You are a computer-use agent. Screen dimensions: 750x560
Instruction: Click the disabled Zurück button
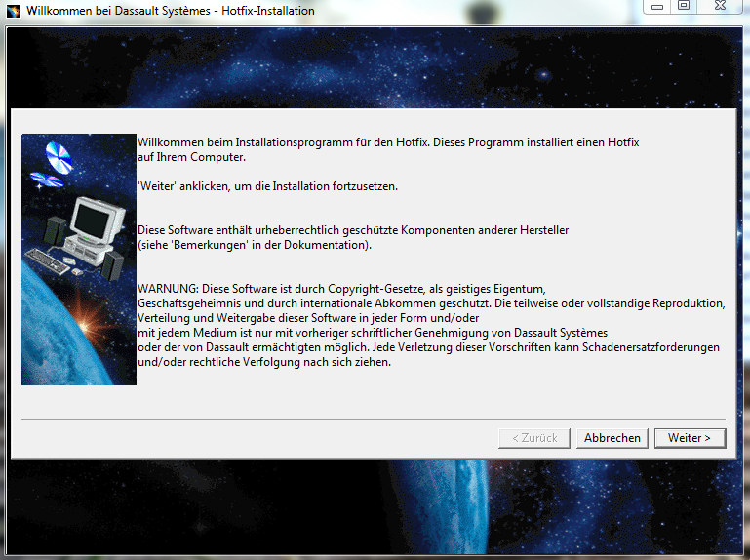534,438
